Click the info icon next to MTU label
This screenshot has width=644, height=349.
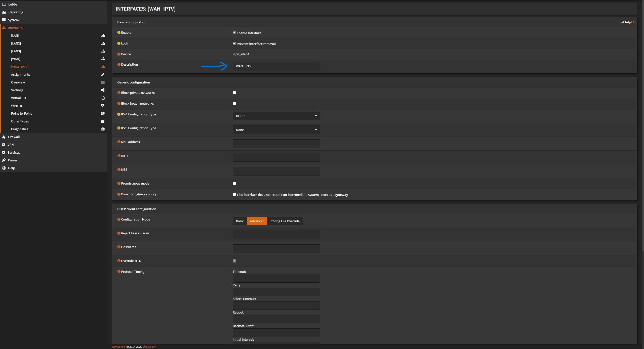pos(119,156)
